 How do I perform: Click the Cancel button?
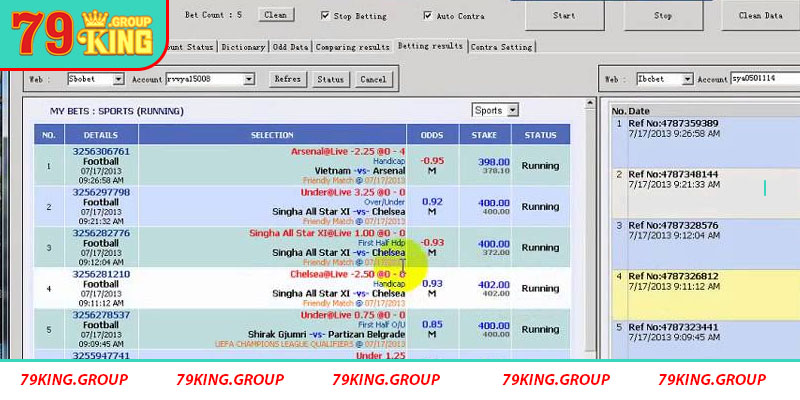[x=373, y=79]
